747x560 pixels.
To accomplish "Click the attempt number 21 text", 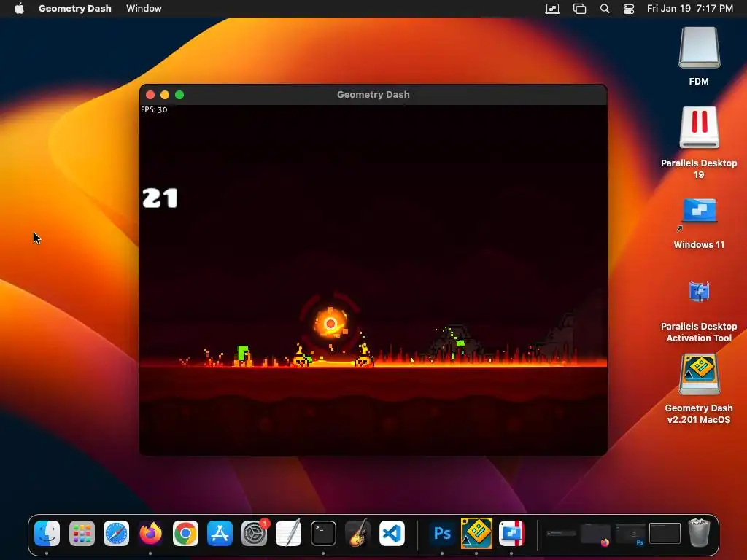I will point(160,198).
